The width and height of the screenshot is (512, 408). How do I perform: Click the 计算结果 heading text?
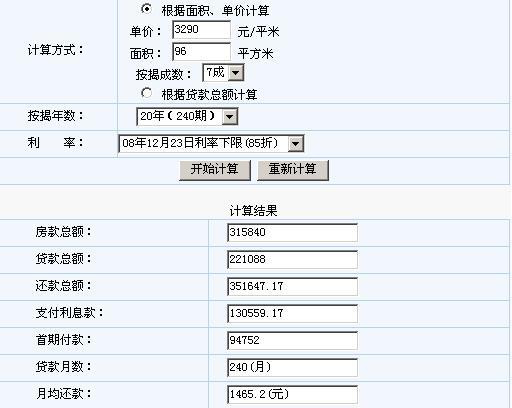coord(253,211)
